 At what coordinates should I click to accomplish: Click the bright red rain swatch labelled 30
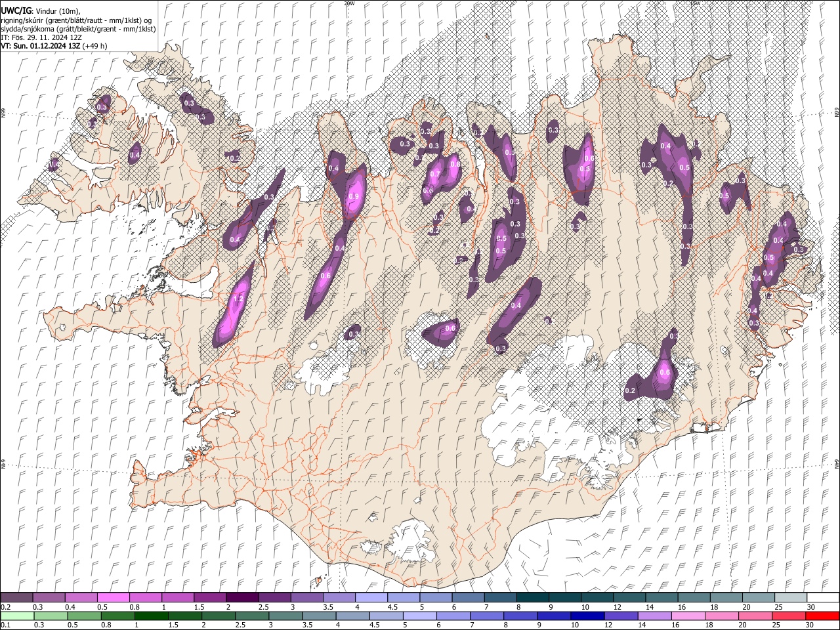pyautogui.click(x=823, y=616)
